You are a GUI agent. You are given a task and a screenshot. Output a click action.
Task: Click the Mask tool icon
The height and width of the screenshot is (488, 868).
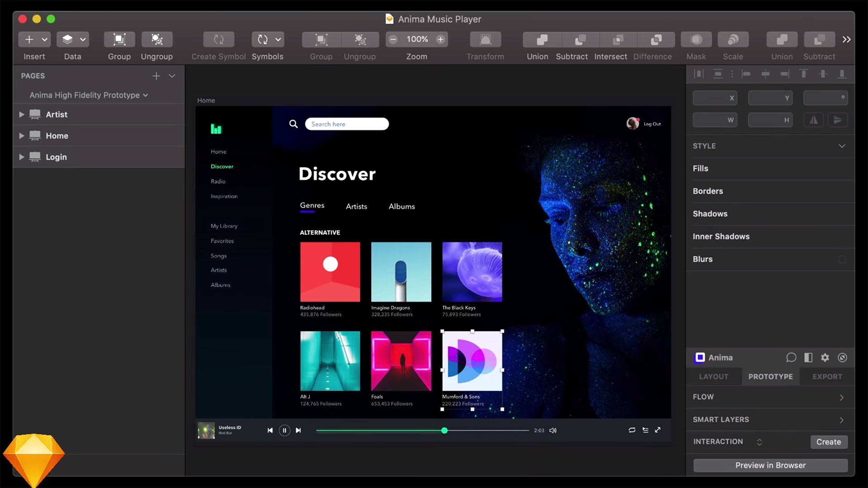pos(696,39)
